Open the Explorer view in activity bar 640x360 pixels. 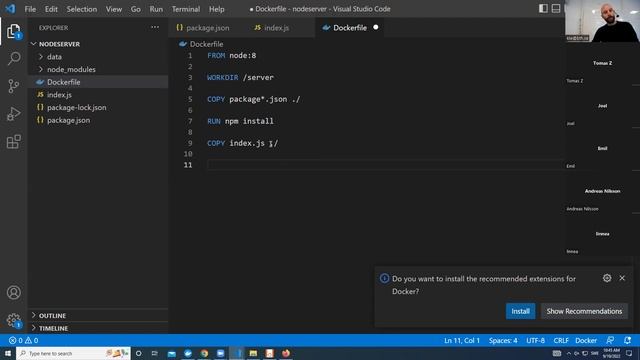[13, 31]
